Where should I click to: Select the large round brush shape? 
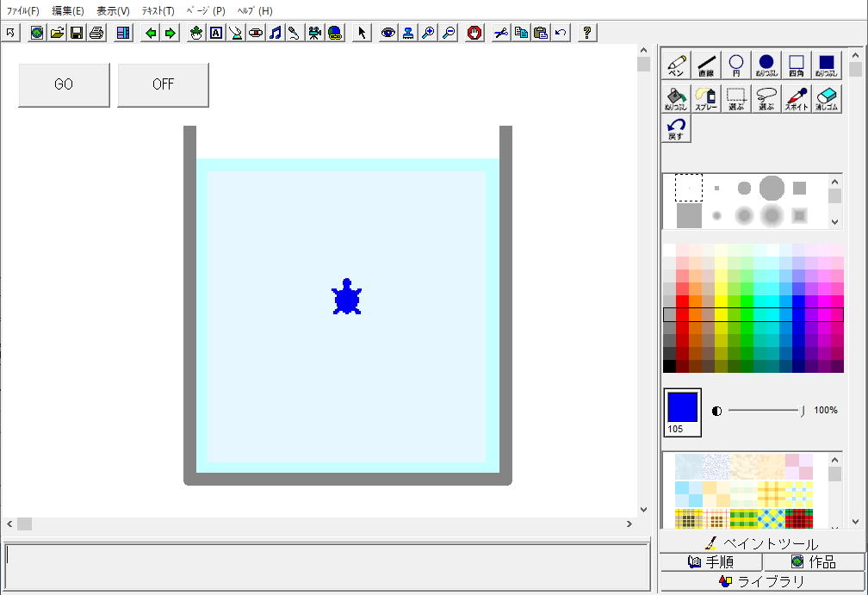(772, 189)
